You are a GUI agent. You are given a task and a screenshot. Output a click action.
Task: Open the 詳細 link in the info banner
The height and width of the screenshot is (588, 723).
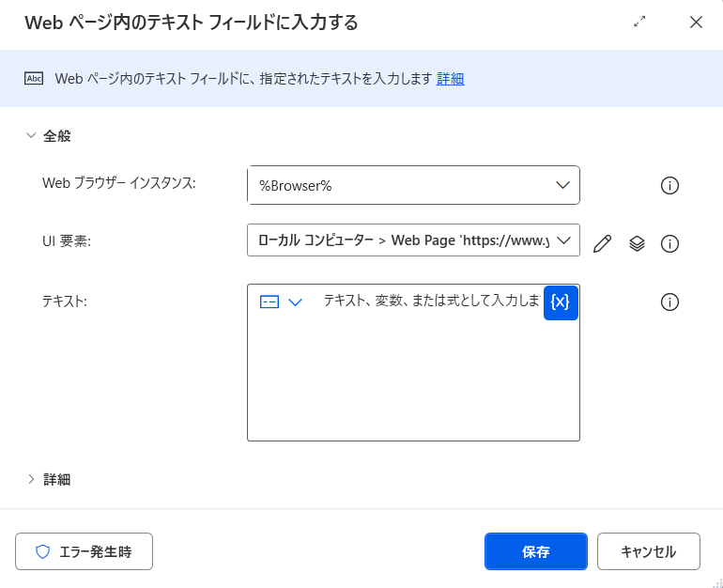pos(450,79)
